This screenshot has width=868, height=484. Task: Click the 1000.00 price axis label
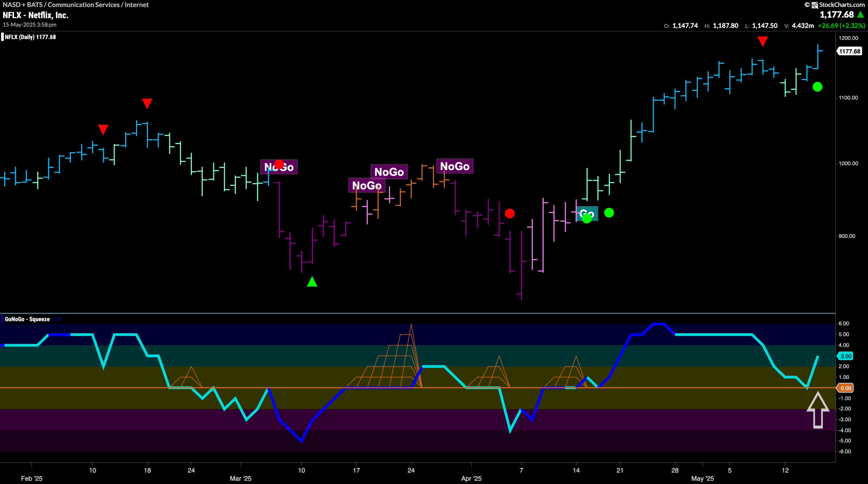click(848, 163)
